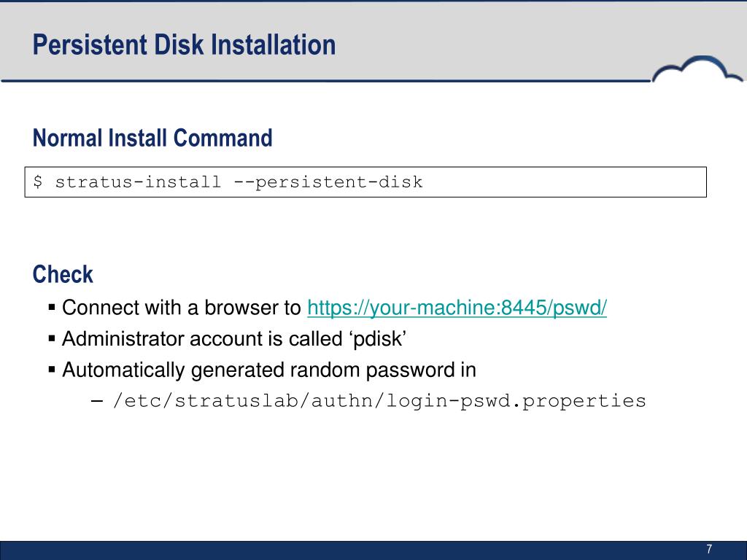This screenshot has height=560, width=747.
Task: Click the square bullet before "Automatically generated"
Action: 52,370
